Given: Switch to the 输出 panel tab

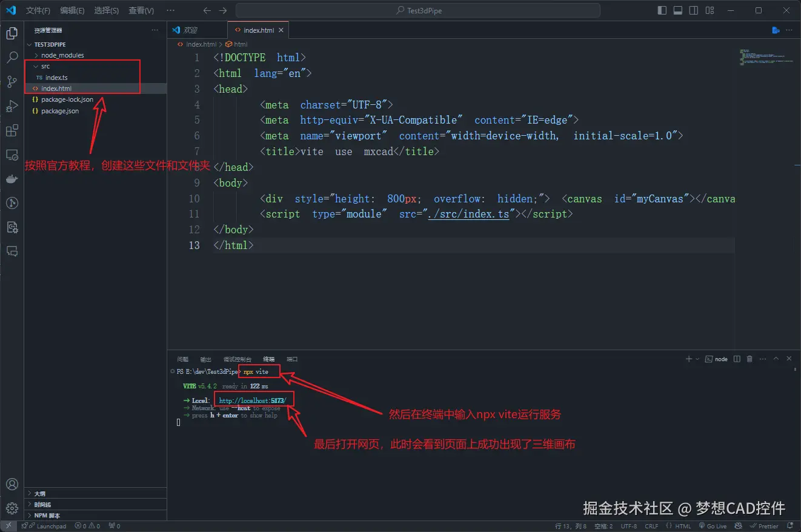Looking at the screenshot, I should click(x=205, y=359).
